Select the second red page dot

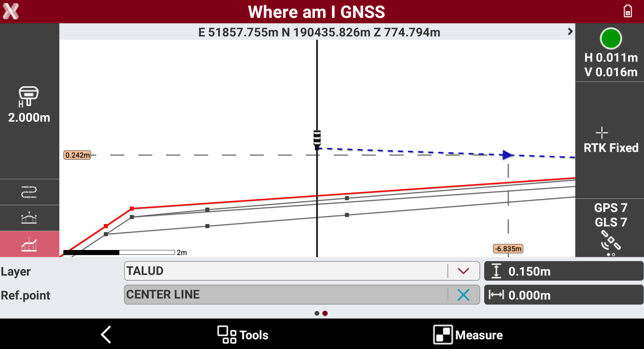tap(325, 313)
